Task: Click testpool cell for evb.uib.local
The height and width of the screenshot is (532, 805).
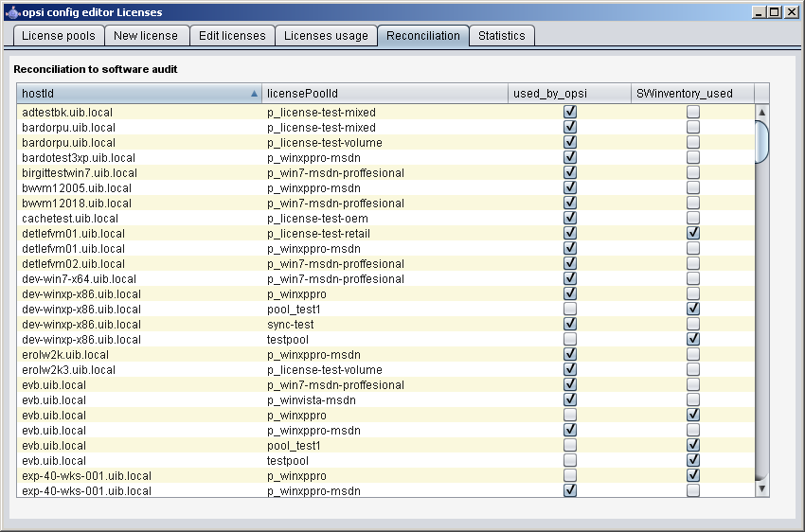Action: tap(385, 460)
